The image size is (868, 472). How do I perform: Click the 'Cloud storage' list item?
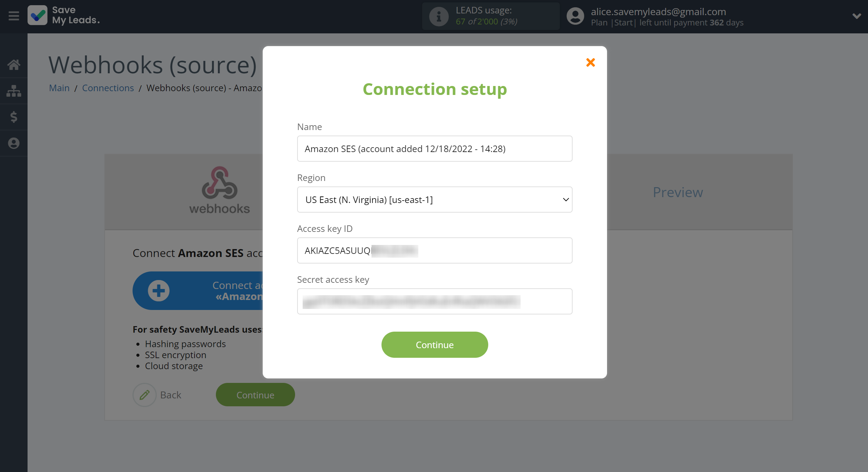coord(174,366)
